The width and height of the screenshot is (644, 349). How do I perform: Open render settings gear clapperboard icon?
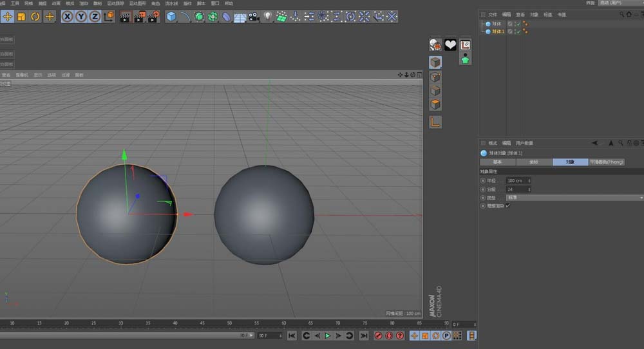tap(153, 17)
